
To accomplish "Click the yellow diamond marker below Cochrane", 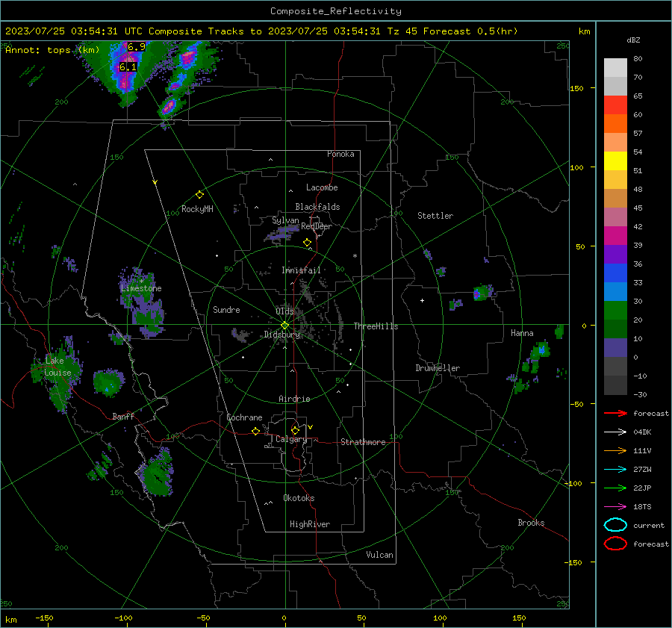I will (x=255, y=431).
